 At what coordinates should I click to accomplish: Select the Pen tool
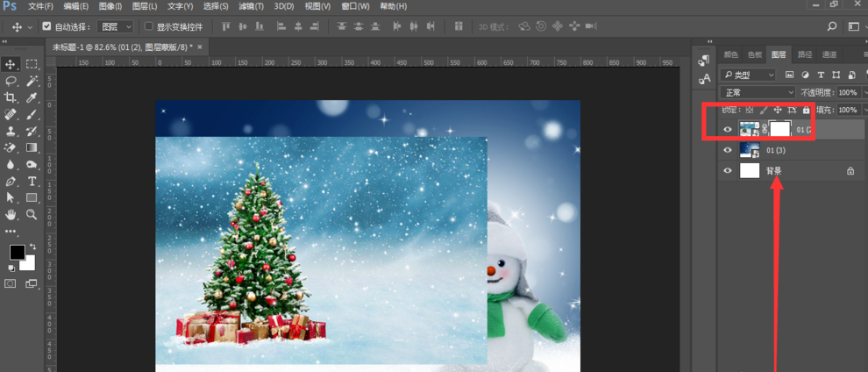pos(11,181)
